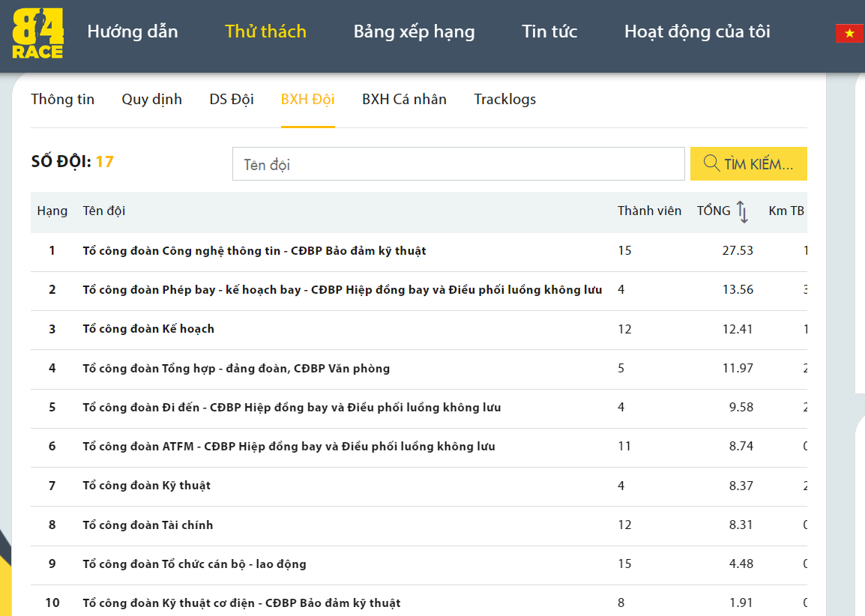Go to Thử thách in navigation

coord(265,31)
